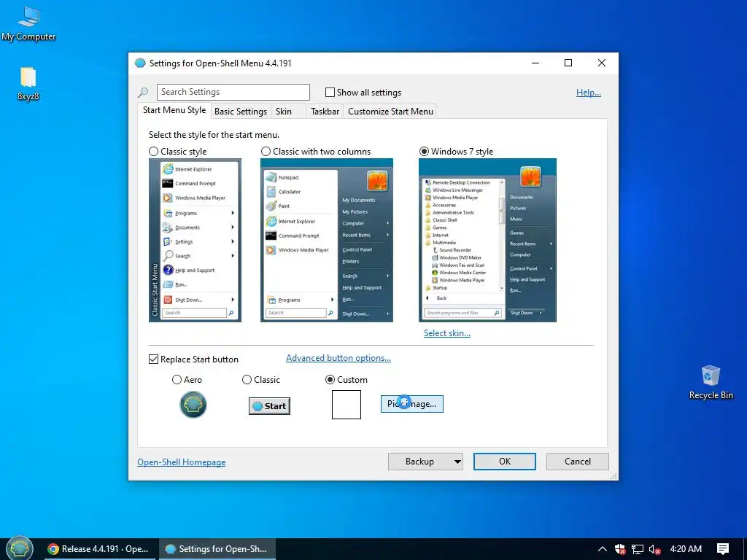Image resolution: width=747 pixels, height=560 pixels.
Task: Select the Classic style radio button
Action: 153,152
